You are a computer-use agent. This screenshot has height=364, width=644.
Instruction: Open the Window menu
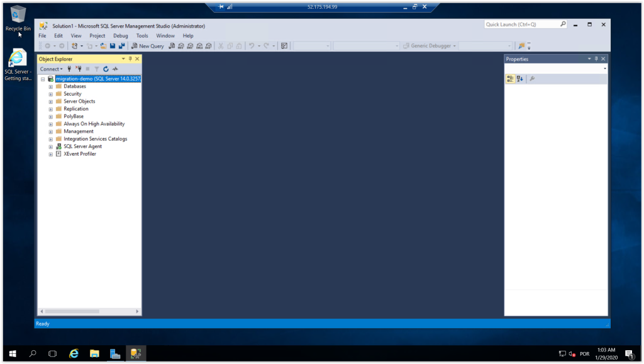165,36
